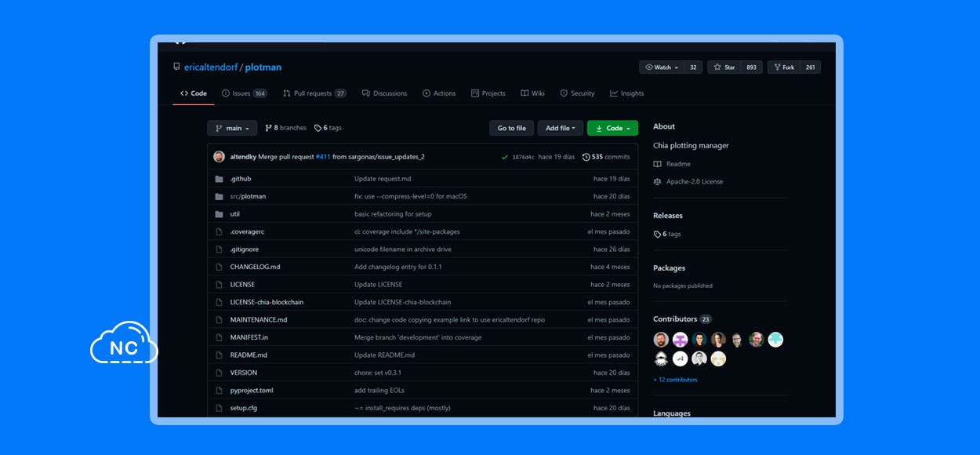Open the LICENSE file
Screen dimensions: 980x455
click(242, 285)
